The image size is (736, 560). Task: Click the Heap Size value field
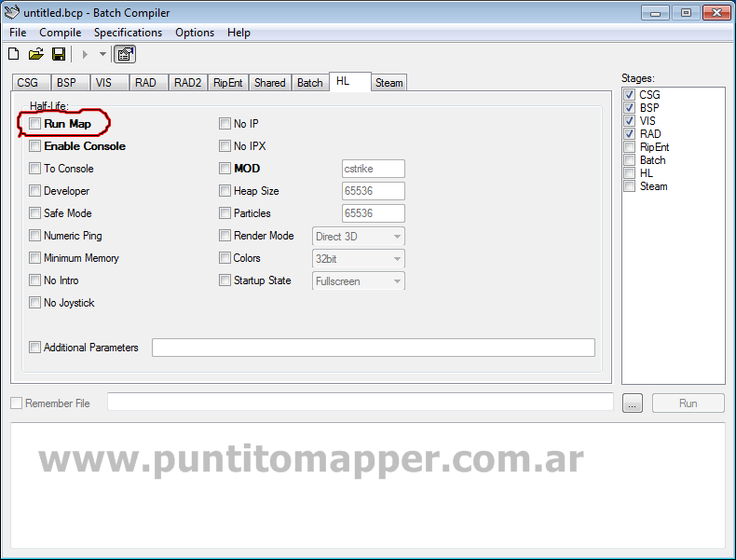pyautogui.click(x=374, y=191)
